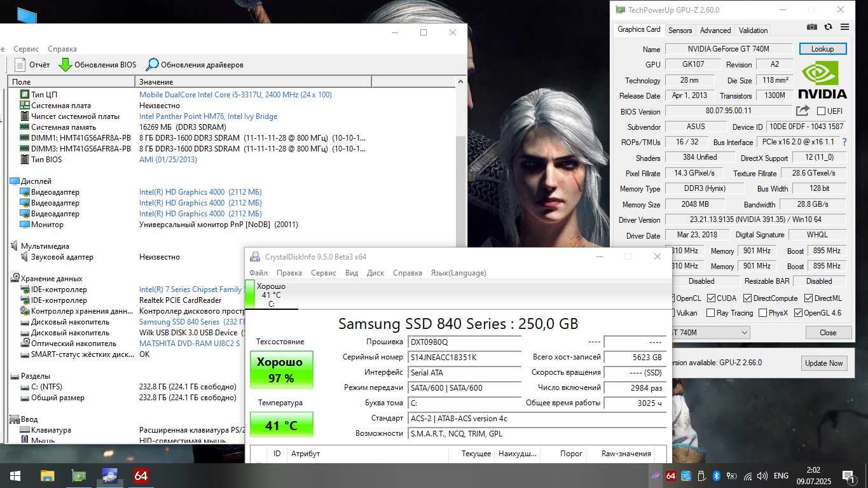Click the ENG language indicator in the taskbar

pos(781,475)
